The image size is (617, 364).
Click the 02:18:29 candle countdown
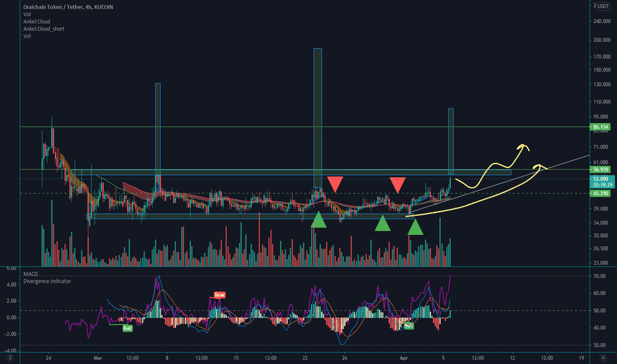603,185
